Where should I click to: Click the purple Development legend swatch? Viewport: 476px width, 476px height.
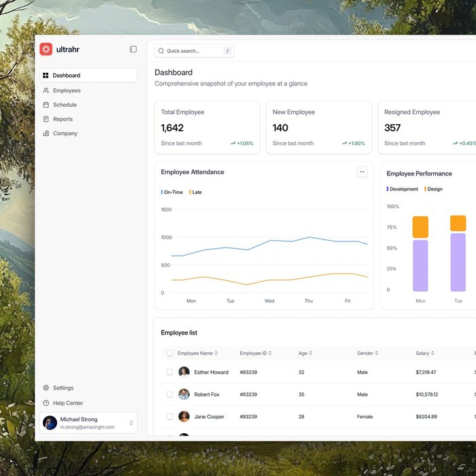pyautogui.click(x=388, y=189)
